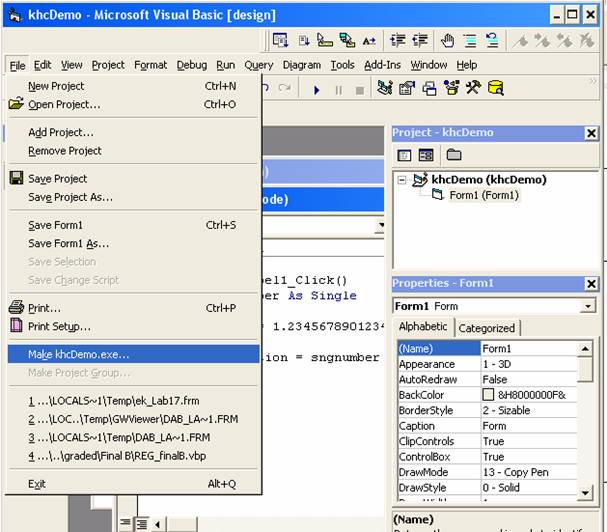Screen dimensions: 607x532
Task: Choose Add Project... in File menu
Action: tap(134, 132)
